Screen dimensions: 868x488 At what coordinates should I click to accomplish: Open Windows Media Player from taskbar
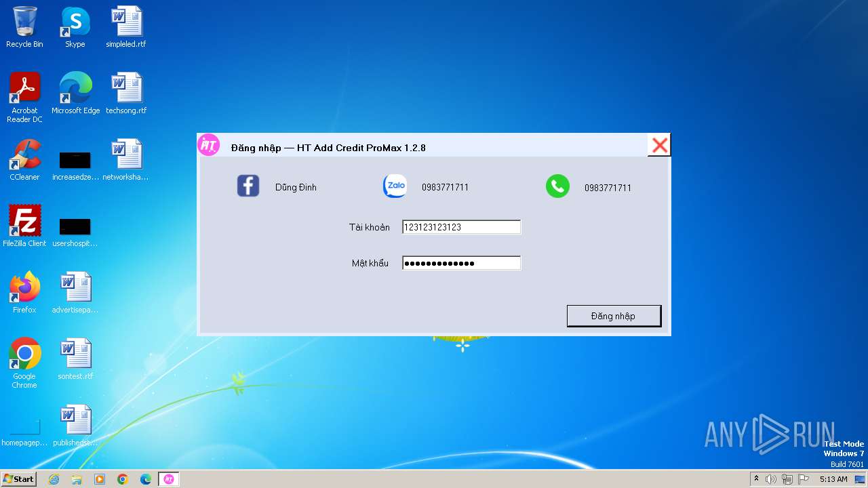[100, 479]
